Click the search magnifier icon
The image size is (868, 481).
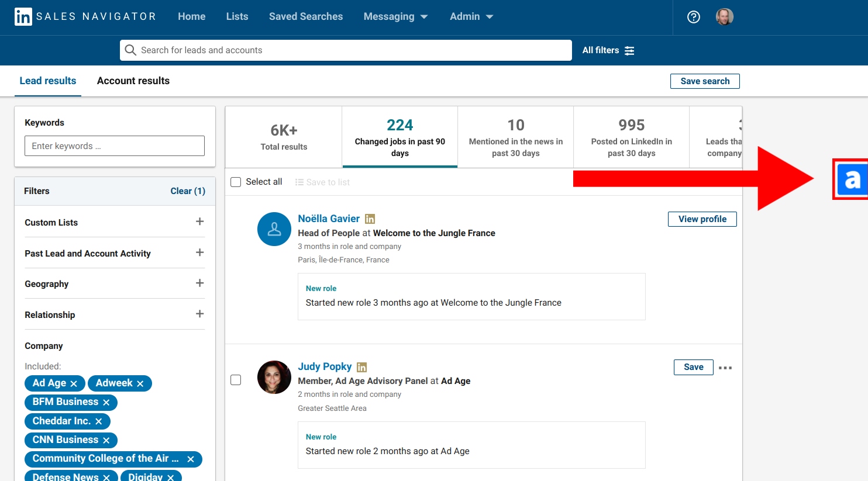[x=130, y=50]
